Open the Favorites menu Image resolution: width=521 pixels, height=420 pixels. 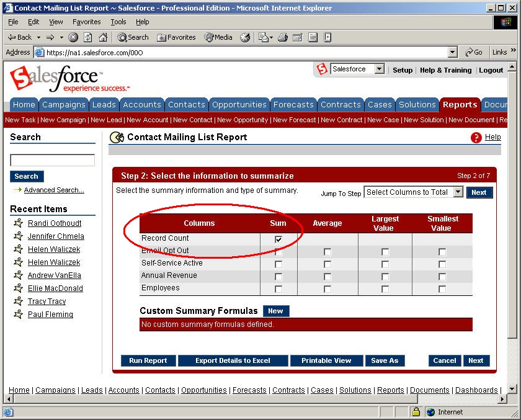point(86,22)
